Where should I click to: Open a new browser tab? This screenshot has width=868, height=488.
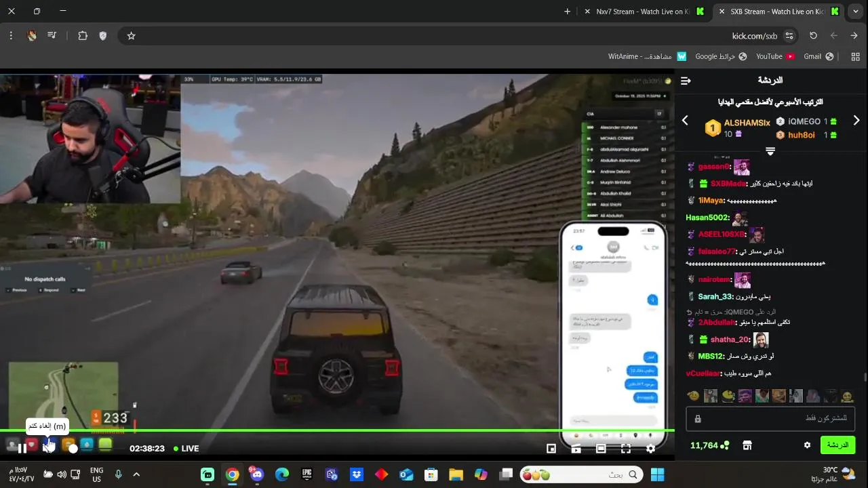pos(568,12)
